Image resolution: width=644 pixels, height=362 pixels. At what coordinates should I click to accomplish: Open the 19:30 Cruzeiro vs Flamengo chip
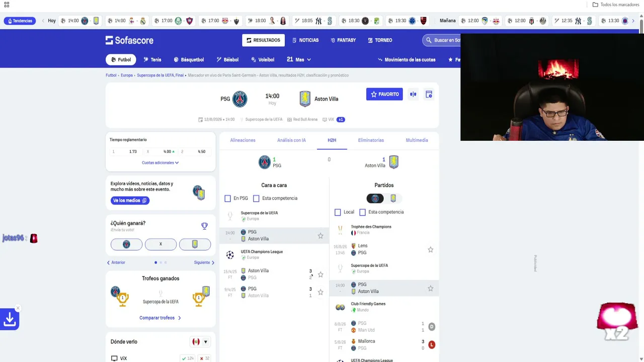coord(407,21)
